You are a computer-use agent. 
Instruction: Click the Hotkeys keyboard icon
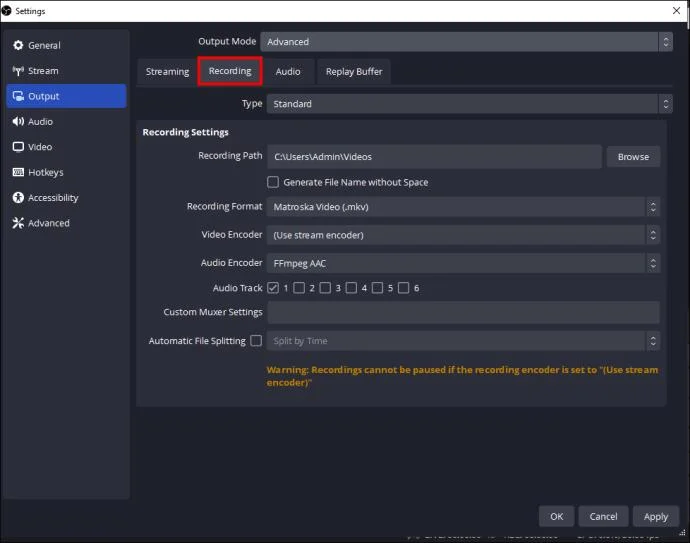[18, 172]
